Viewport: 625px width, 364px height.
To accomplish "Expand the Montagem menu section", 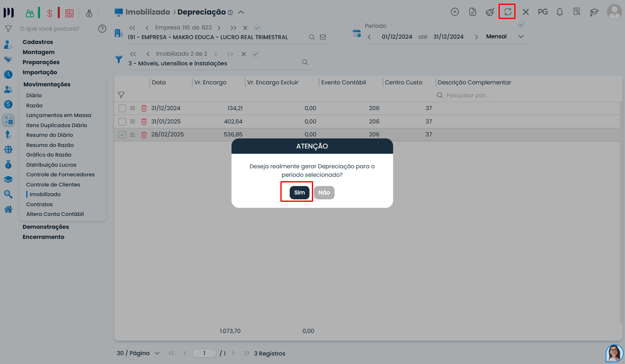I will (38, 52).
